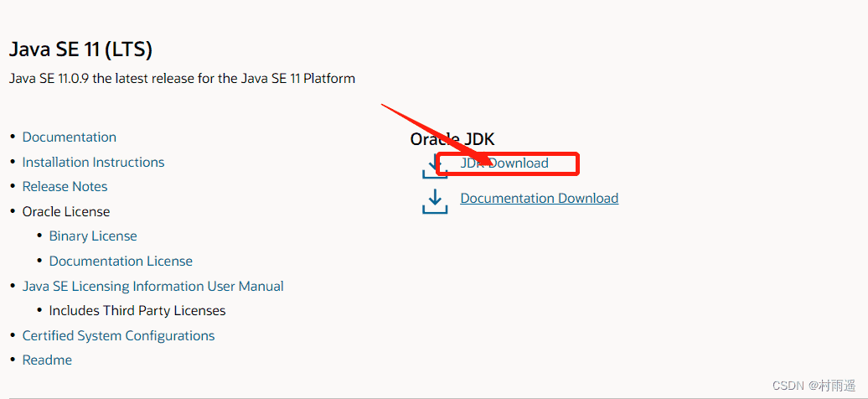
Task: View Certified System Configurations
Action: pos(118,336)
